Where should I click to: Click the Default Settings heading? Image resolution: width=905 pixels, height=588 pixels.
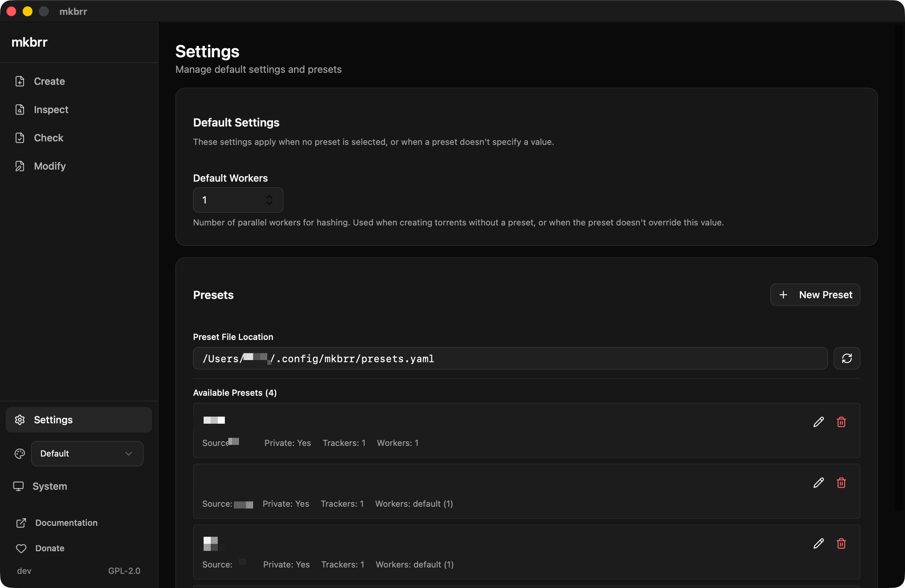[236, 122]
